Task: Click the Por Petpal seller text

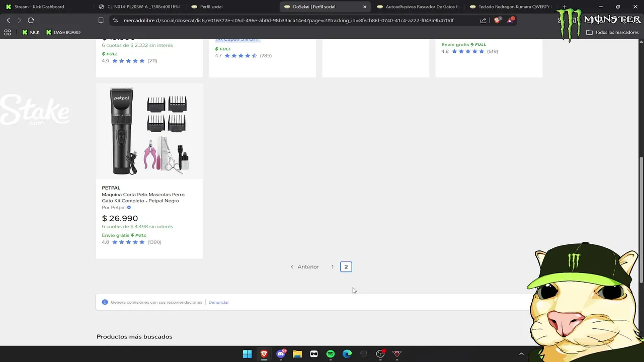Action: pyautogui.click(x=114, y=208)
